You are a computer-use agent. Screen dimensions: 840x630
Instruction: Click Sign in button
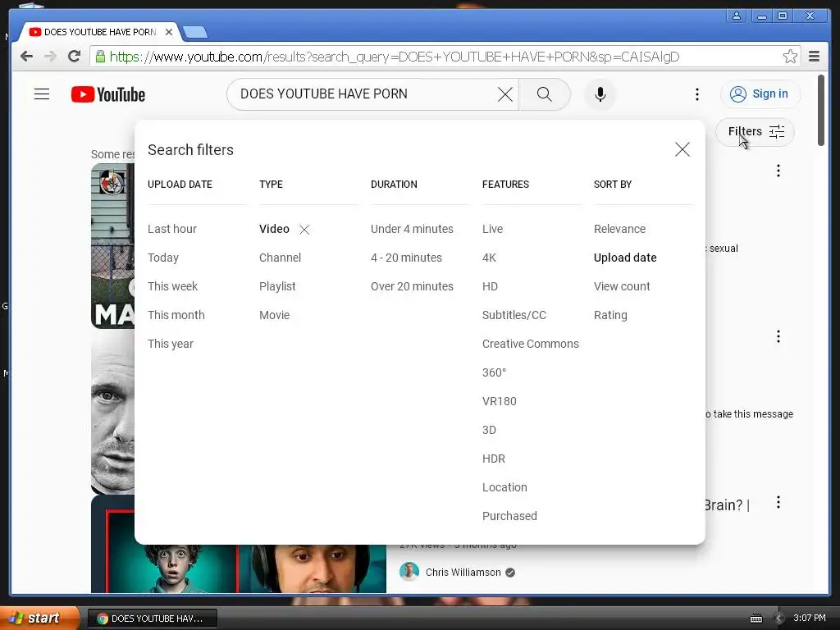tap(760, 94)
